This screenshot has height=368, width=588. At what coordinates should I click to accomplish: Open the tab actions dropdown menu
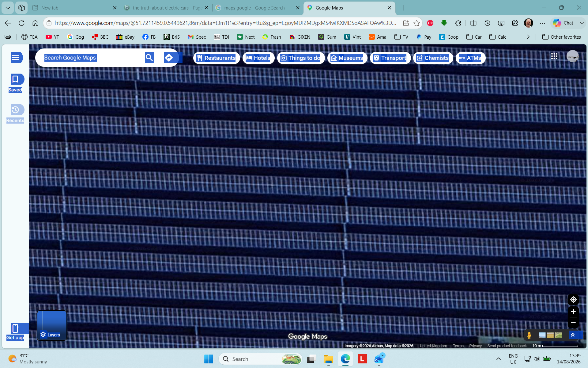tap(8, 8)
